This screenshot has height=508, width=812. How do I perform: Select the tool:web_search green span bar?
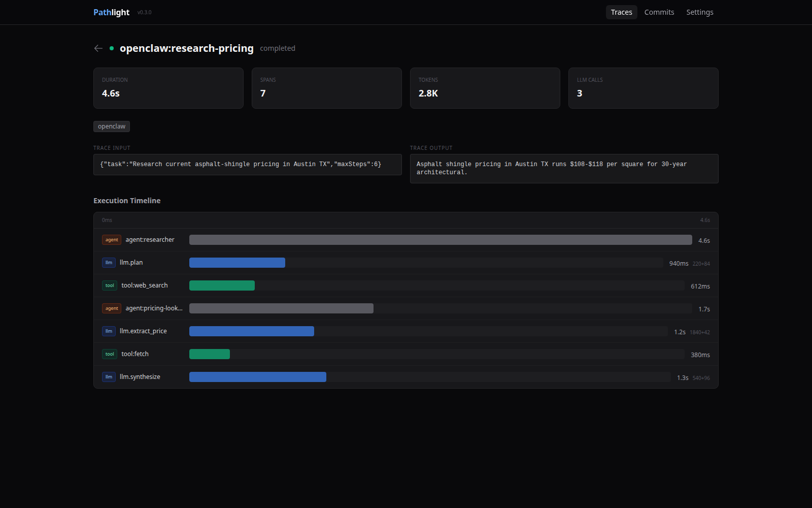(x=222, y=285)
